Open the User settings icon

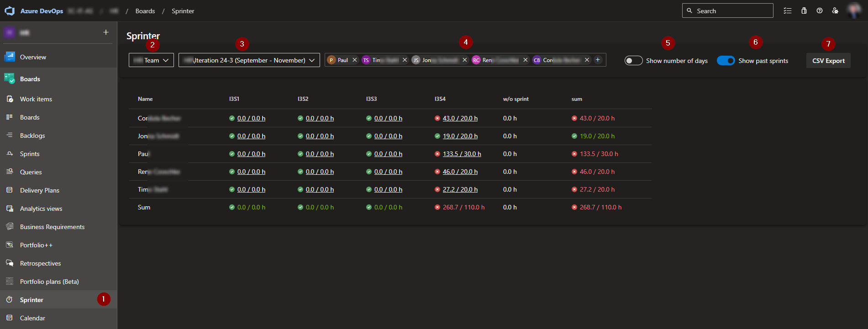tap(835, 10)
